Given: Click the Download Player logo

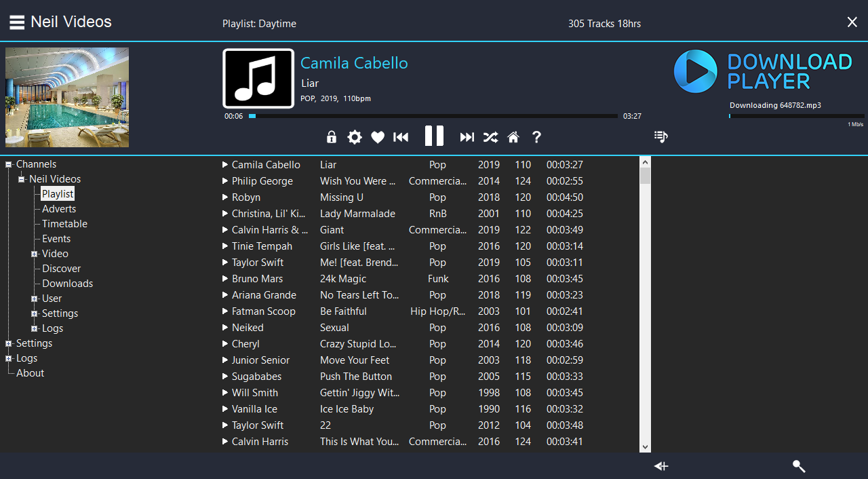Looking at the screenshot, I should tap(763, 71).
